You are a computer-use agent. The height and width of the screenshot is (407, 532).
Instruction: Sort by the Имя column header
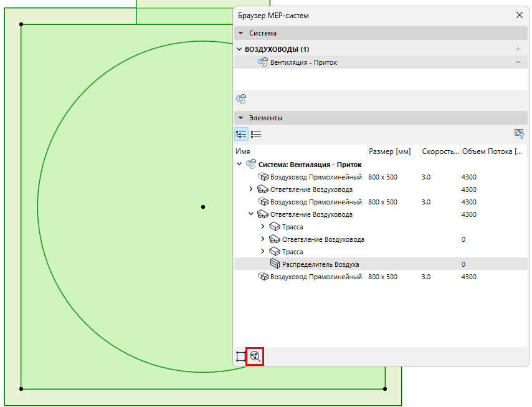coord(301,151)
